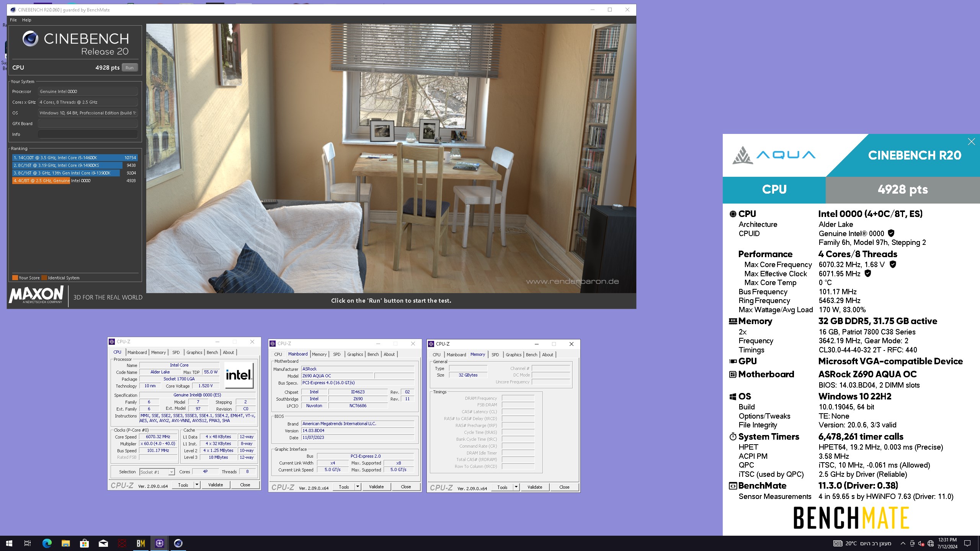Viewport: 980px width, 551px height.
Task: Click the orange Your Score legend swatch
Action: tap(15, 278)
